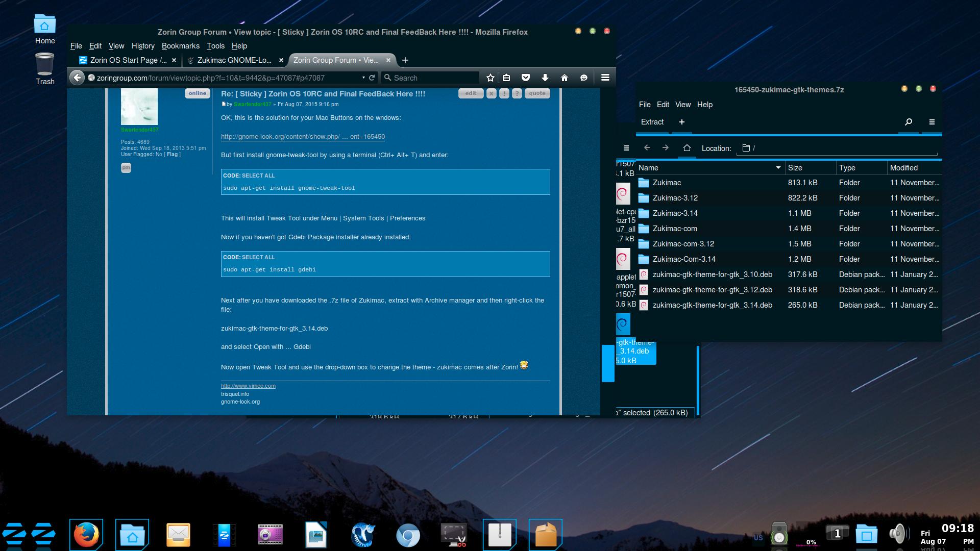This screenshot has width=980, height=551.
Task: Open Firefox downloads arrow icon
Action: 545,78
